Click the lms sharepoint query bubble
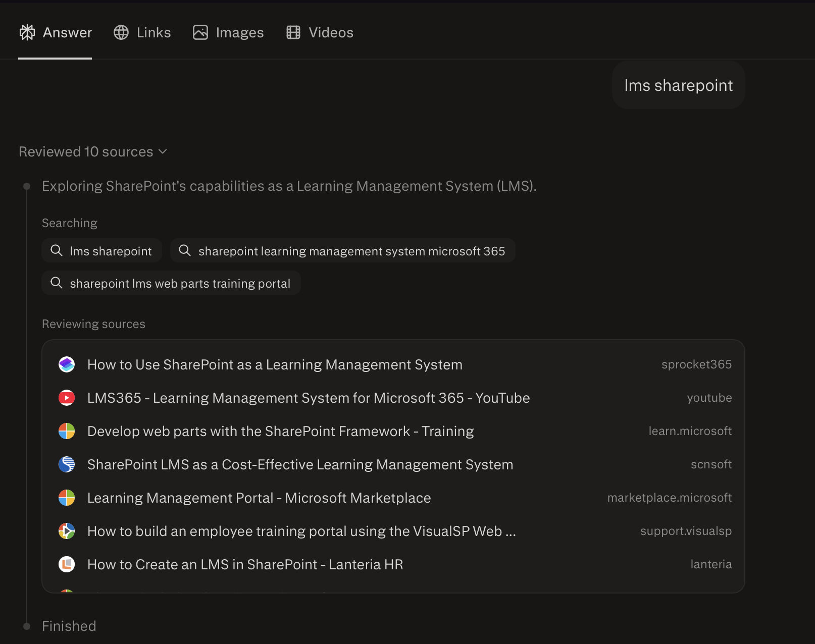The height and width of the screenshot is (644, 815). [678, 85]
